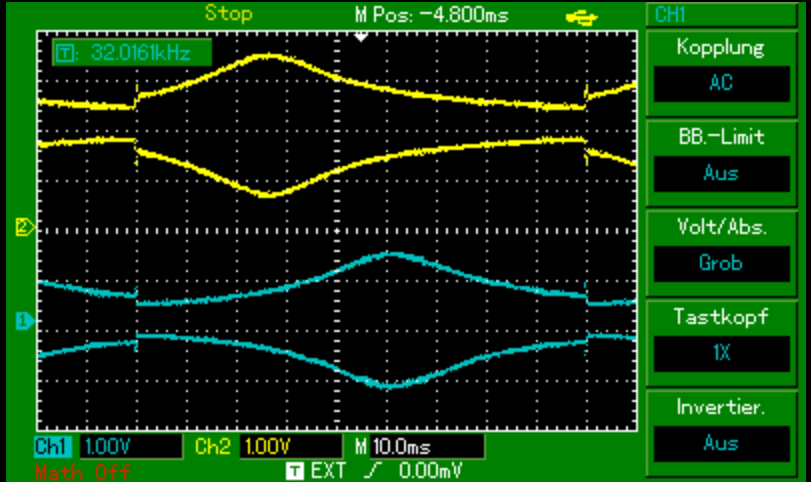Toggle the BB.-Limit Aus setting
Viewport: 811px width, 482px height.
tap(720, 173)
